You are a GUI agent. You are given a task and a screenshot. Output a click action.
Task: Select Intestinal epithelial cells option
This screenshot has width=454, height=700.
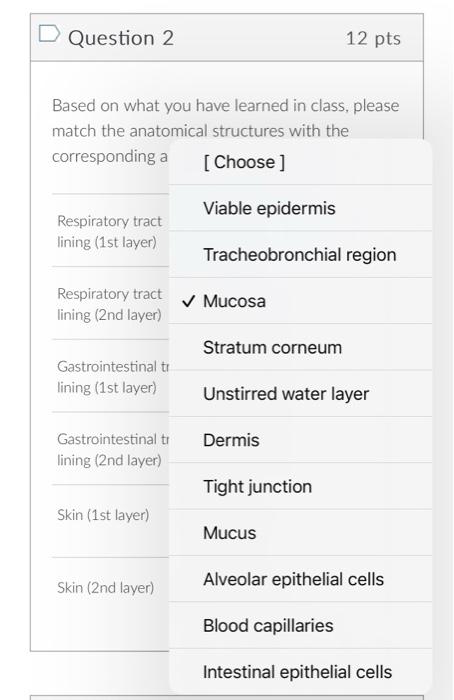pyautogui.click(x=300, y=672)
